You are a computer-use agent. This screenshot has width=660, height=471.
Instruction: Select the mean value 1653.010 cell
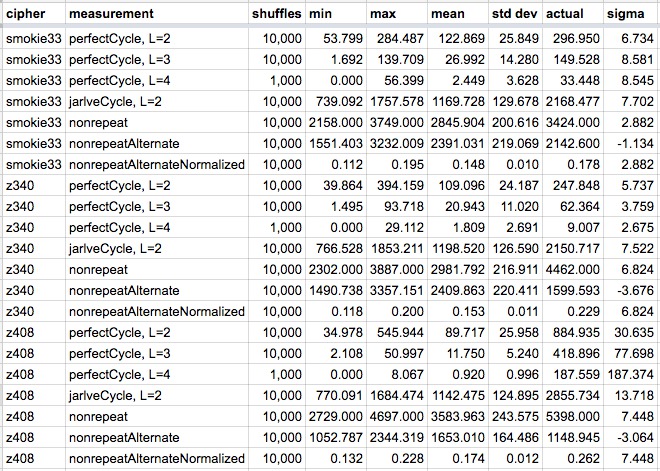[x=458, y=437]
